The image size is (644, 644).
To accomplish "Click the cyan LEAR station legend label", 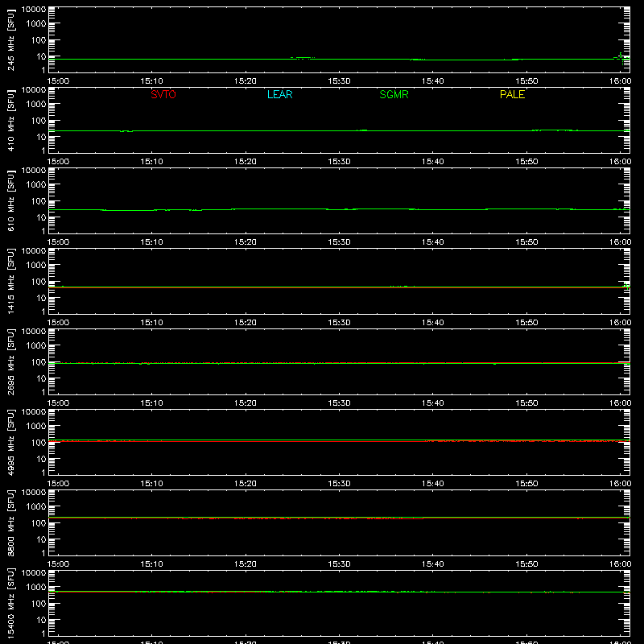I will pyautogui.click(x=279, y=94).
